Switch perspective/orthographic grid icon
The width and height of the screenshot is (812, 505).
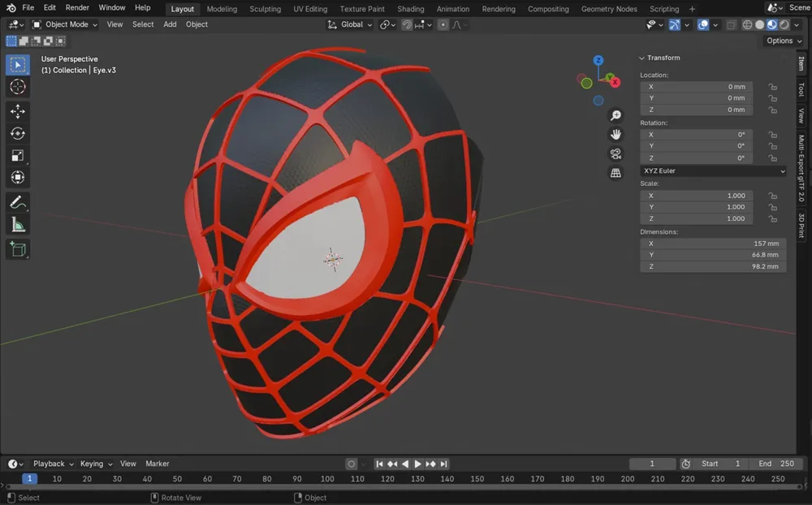point(615,173)
